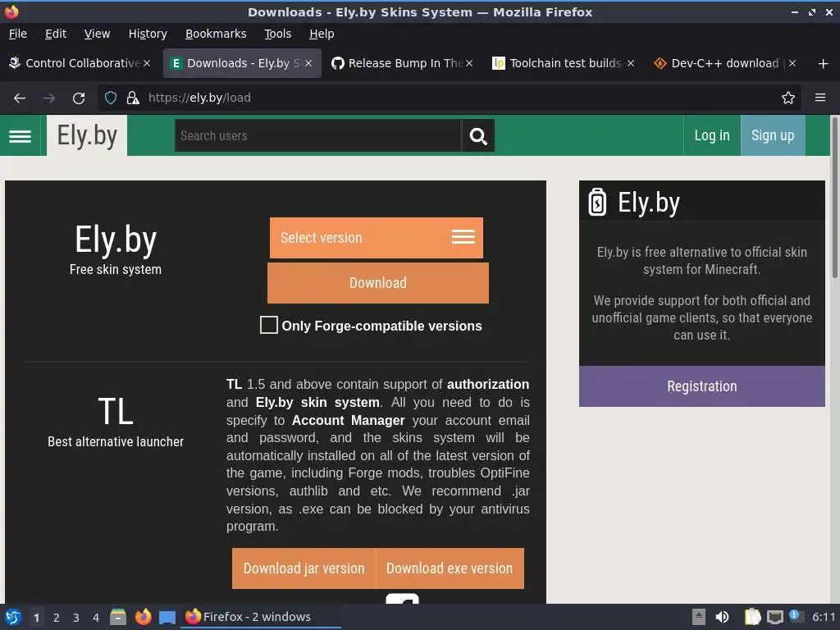Click the Ely.by logo in header
Viewport: 840px width, 630px height.
click(87, 135)
